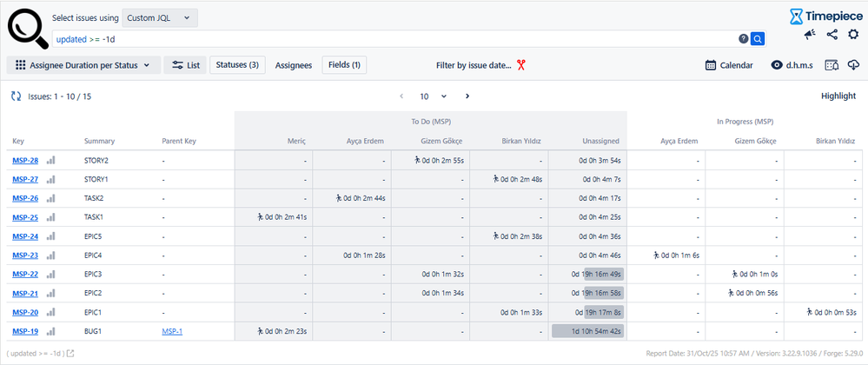The image size is (868, 365).
Task: Open issue MSP-25 link
Action: [x=25, y=217]
